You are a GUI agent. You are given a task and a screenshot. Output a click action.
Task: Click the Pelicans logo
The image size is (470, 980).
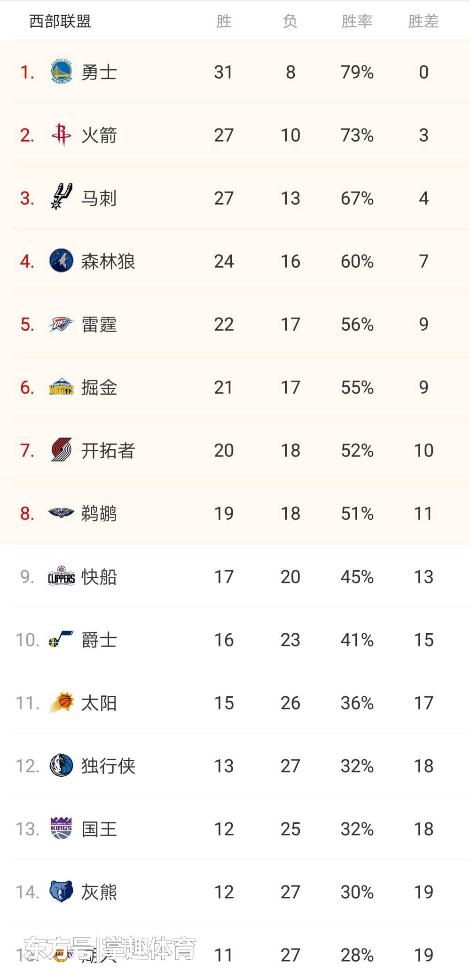61,513
